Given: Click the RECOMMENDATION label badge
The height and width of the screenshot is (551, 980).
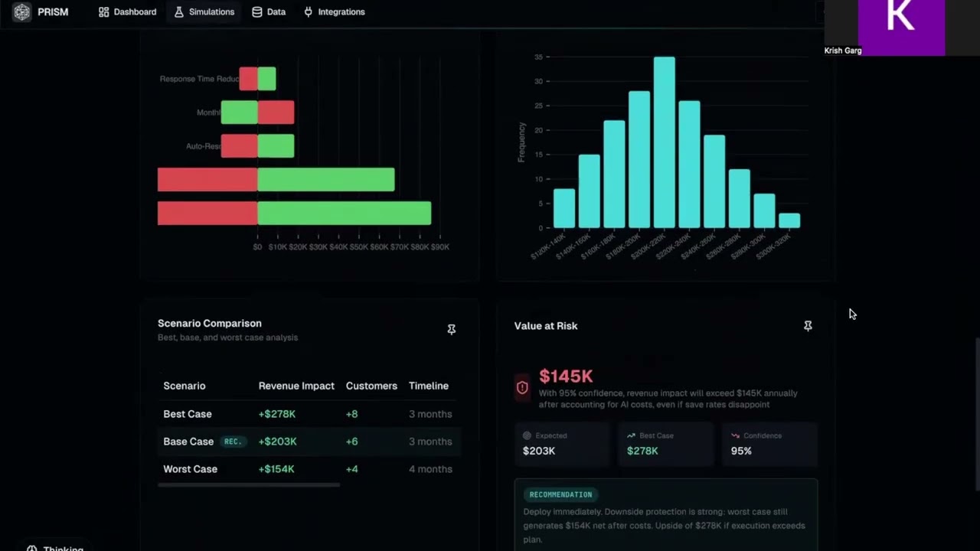Looking at the screenshot, I should 560,494.
